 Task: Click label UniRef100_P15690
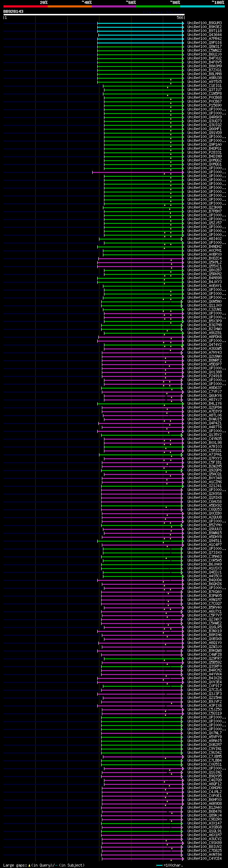(204, 106)
